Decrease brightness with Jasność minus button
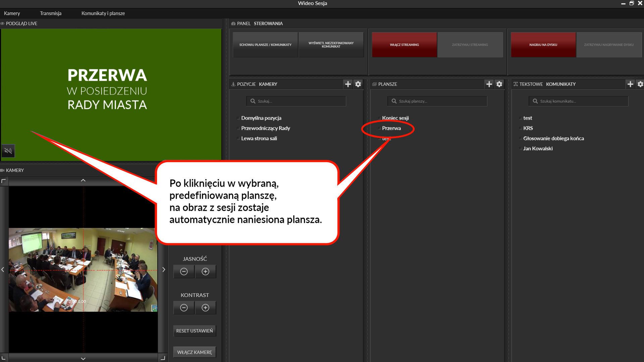The image size is (644, 362). 184,271
